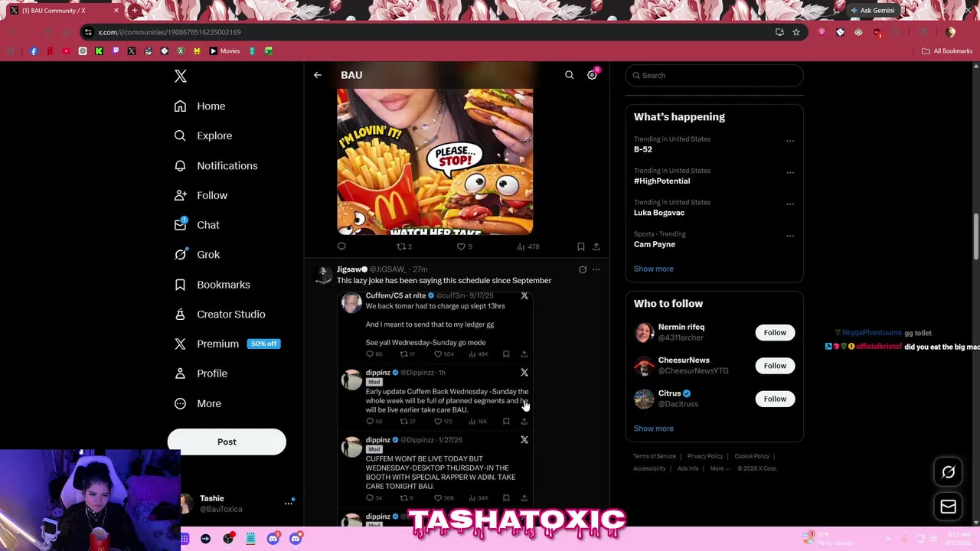Go back with the arrow beside BAU
This screenshot has height=551, width=980.
318,75
